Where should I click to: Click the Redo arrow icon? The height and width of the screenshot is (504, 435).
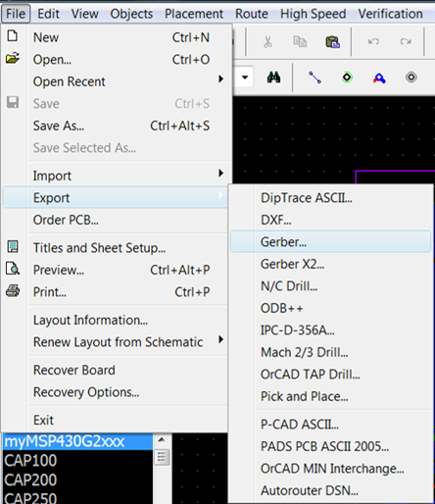click(406, 41)
